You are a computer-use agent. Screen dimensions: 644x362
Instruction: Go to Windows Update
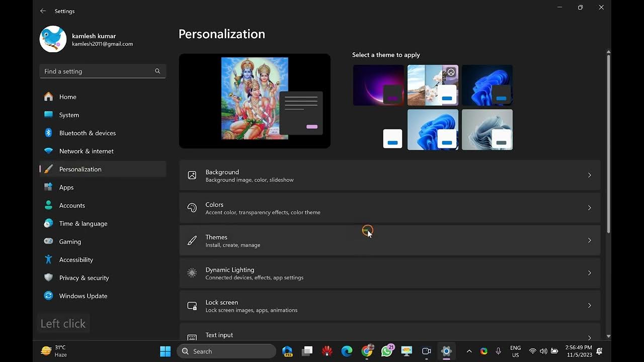pos(103,296)
